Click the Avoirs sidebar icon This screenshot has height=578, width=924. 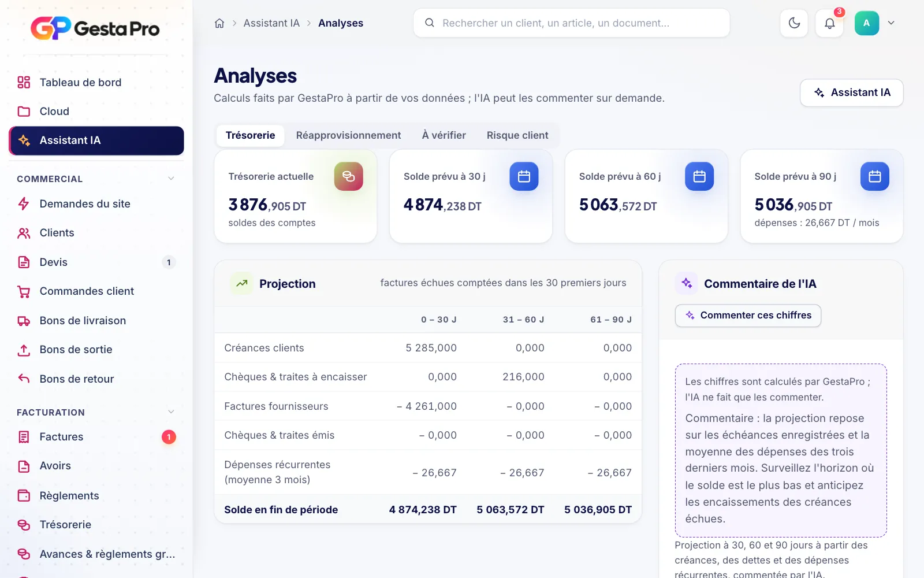(x=24, y=466)
